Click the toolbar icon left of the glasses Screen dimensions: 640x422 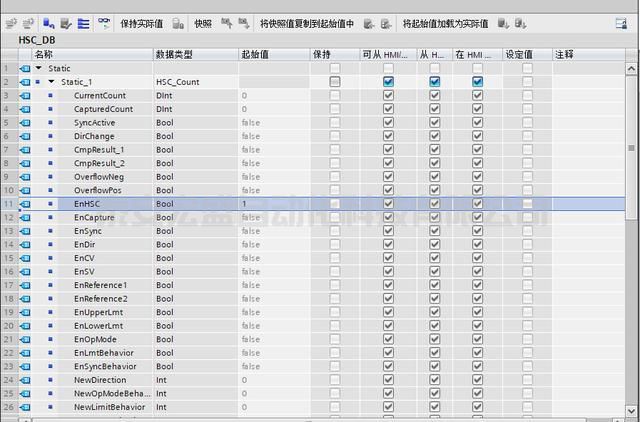(x=83, y=22)
